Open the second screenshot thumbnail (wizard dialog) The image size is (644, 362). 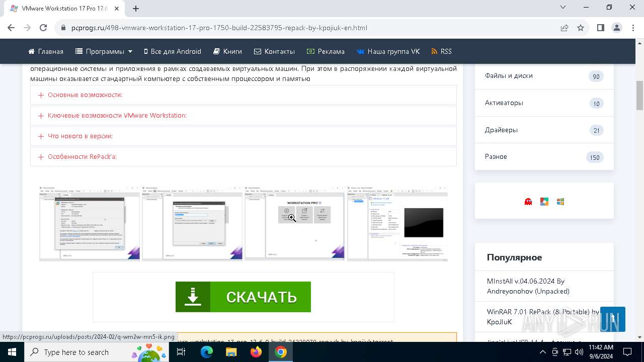pyautogui.click(x=192, y=223)
